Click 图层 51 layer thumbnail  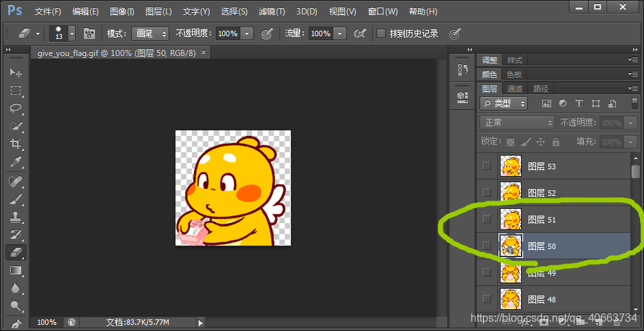[511, 219]
